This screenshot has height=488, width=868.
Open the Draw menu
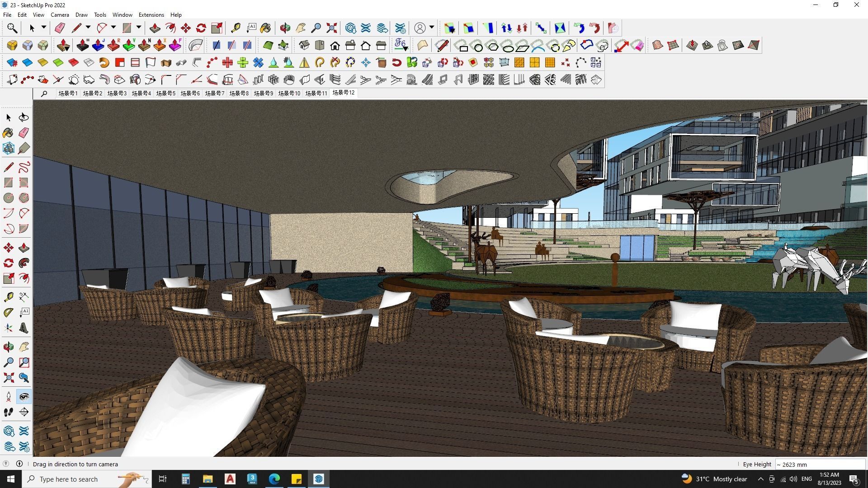pyautogui.click(x=81, y=14)
